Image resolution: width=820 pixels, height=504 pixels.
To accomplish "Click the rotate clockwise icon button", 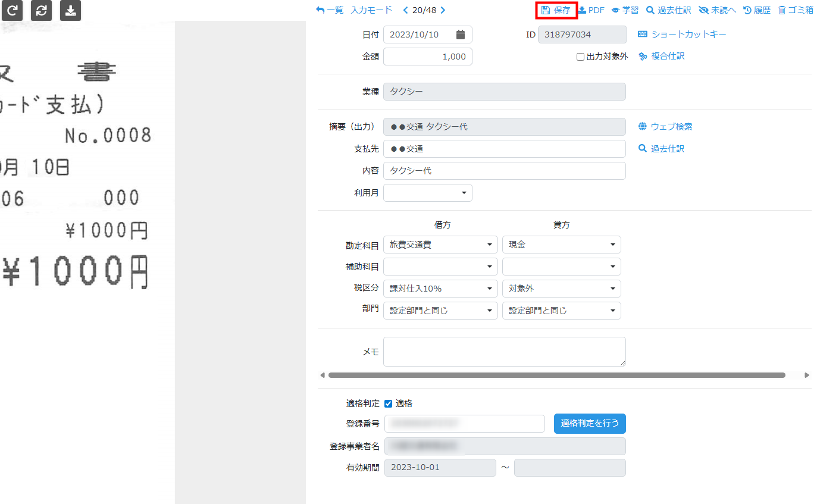I will 12,10.
